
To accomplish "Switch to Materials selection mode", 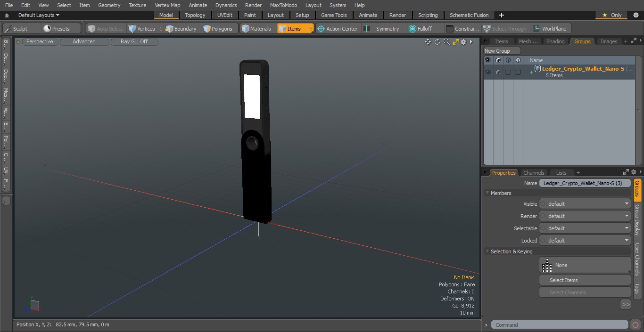I will (x=256, y=29).
